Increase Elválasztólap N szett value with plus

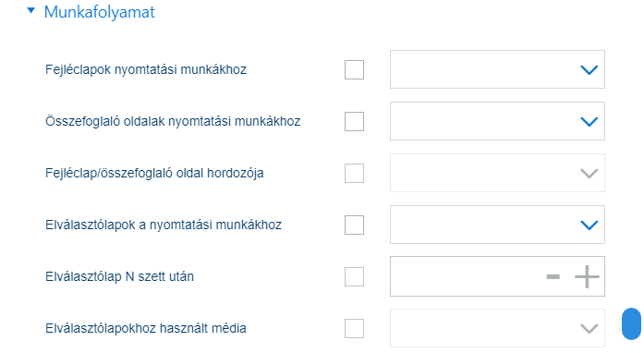587,276
